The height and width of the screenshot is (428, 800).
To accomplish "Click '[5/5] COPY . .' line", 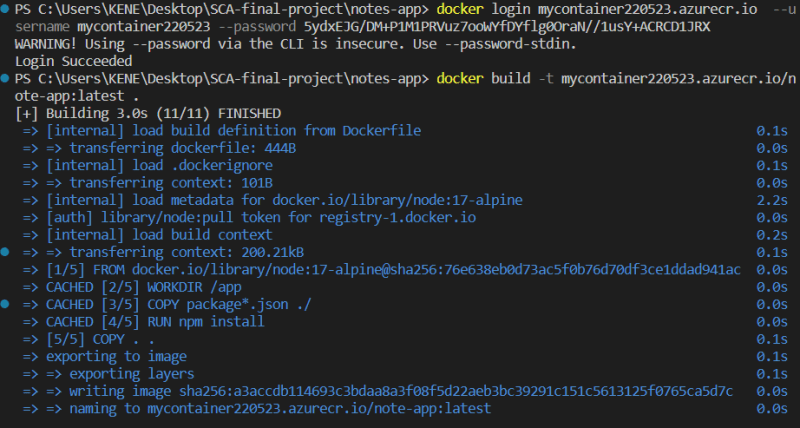I will tap(89, 339).
